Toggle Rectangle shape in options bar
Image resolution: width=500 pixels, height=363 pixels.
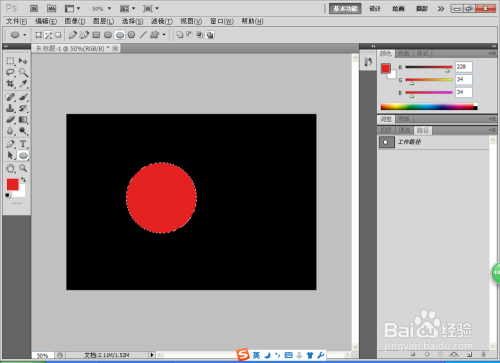point(96,35)
